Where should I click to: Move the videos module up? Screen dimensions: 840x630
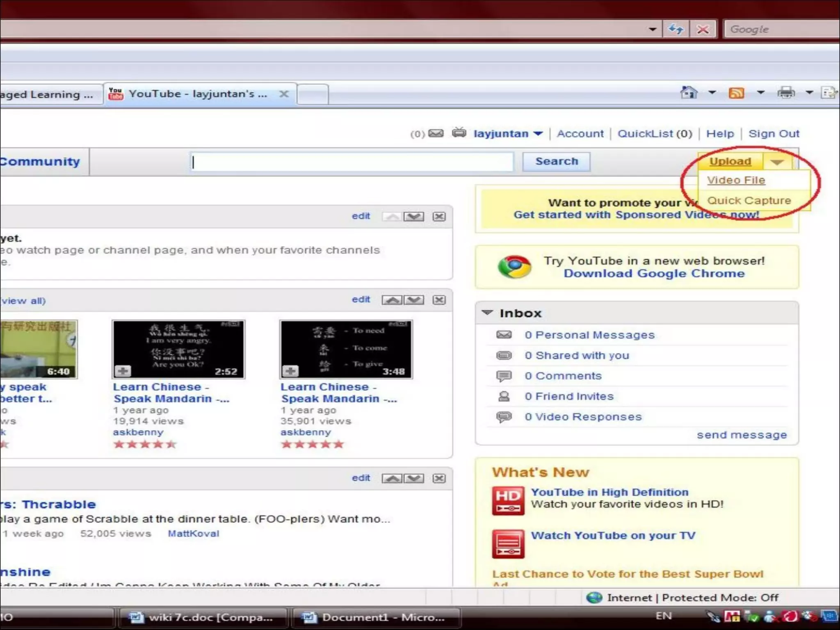(392, 300)
